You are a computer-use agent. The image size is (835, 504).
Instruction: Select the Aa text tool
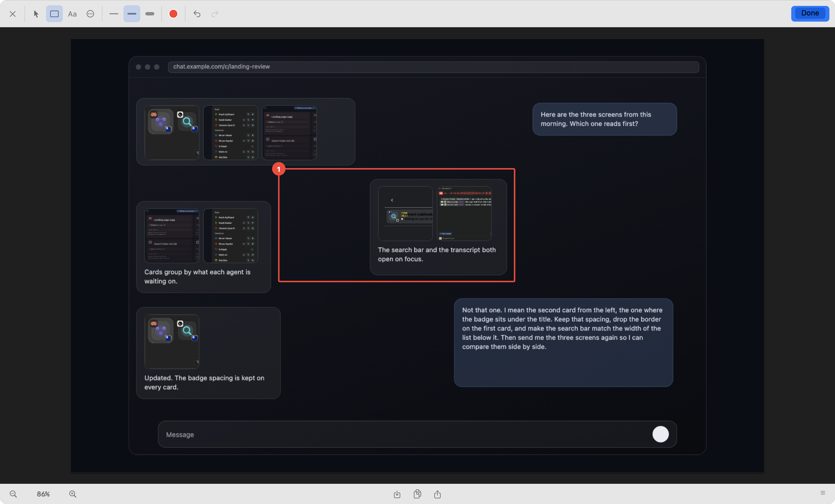click(72, 14)
